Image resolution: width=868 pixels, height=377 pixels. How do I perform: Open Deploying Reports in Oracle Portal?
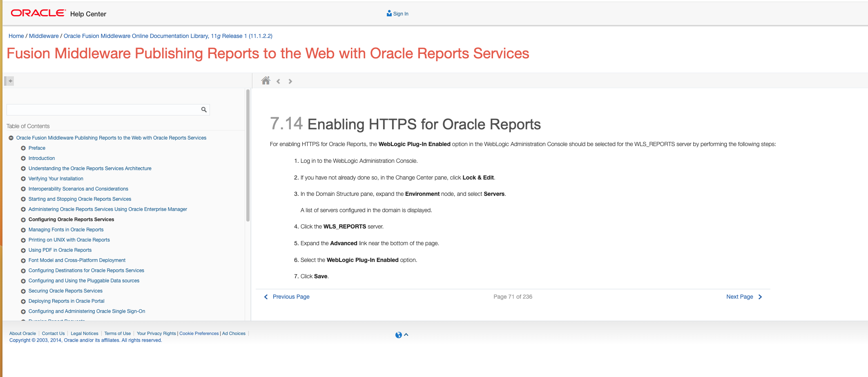[67, 301]
